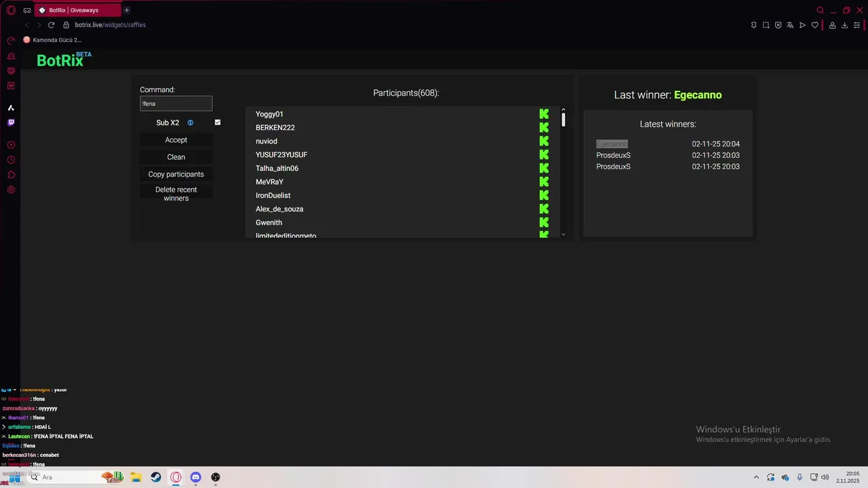This screenshot has width=868, height=488.
Task: Switch to BotRix Giveaways tab
Action: pyautogui.click(x=77, y=10)
